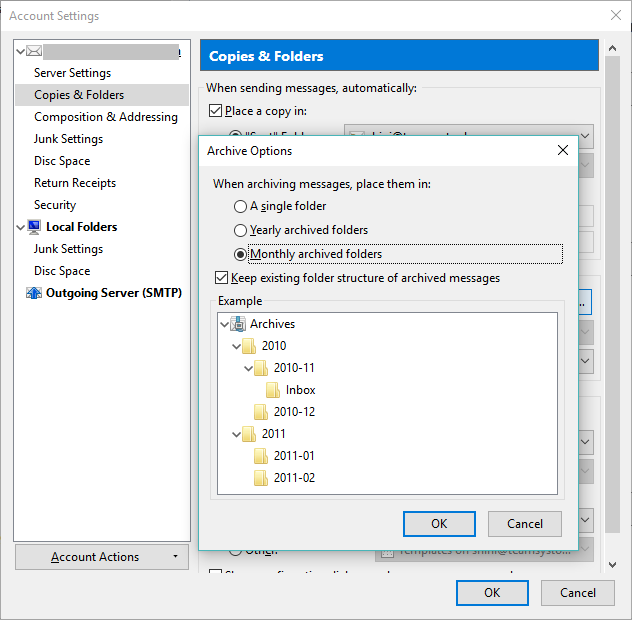Cancel the Archive Options dialog
Viewport: 632px width, 620px height.
click(525, 524)
